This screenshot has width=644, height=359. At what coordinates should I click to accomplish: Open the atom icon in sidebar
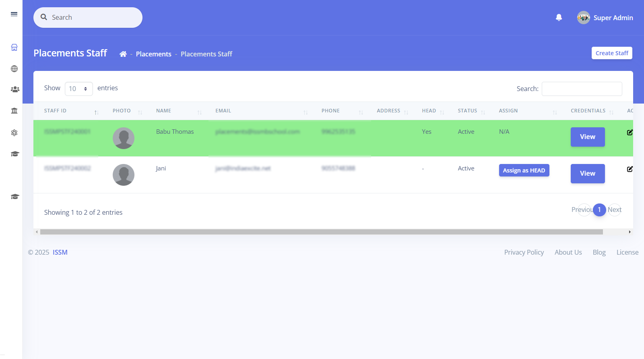(14, 133)
